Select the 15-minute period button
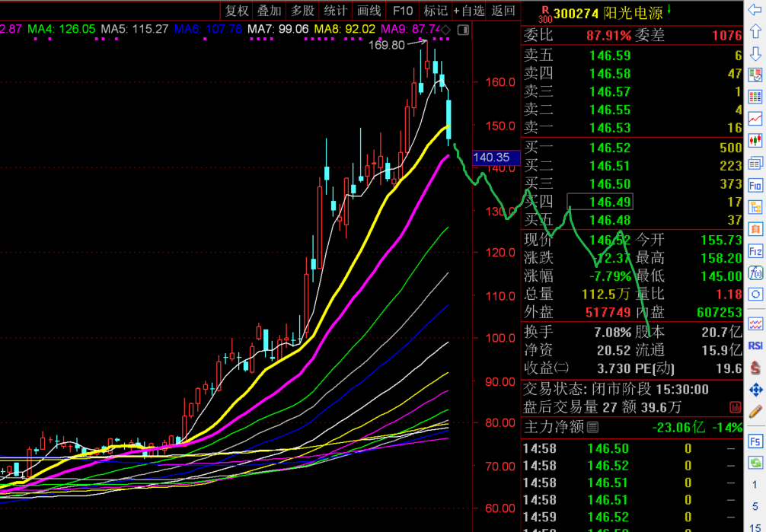 [755, 527]
